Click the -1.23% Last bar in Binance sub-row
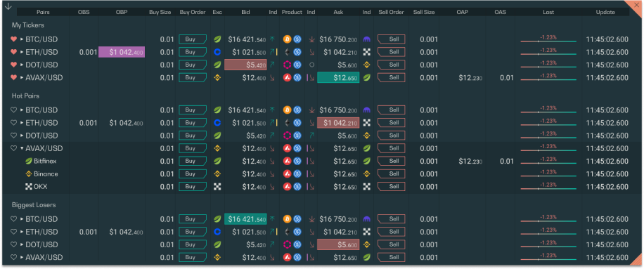 548,173
